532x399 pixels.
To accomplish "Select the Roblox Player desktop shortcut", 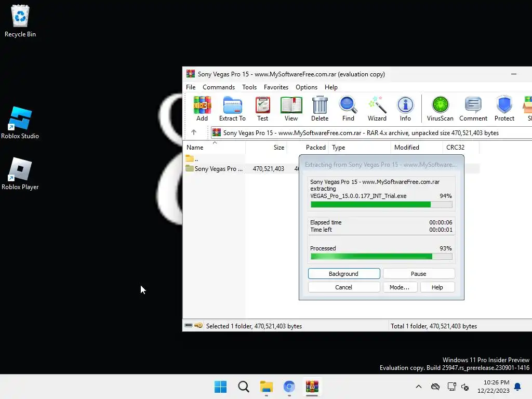I will coord(20,174).
